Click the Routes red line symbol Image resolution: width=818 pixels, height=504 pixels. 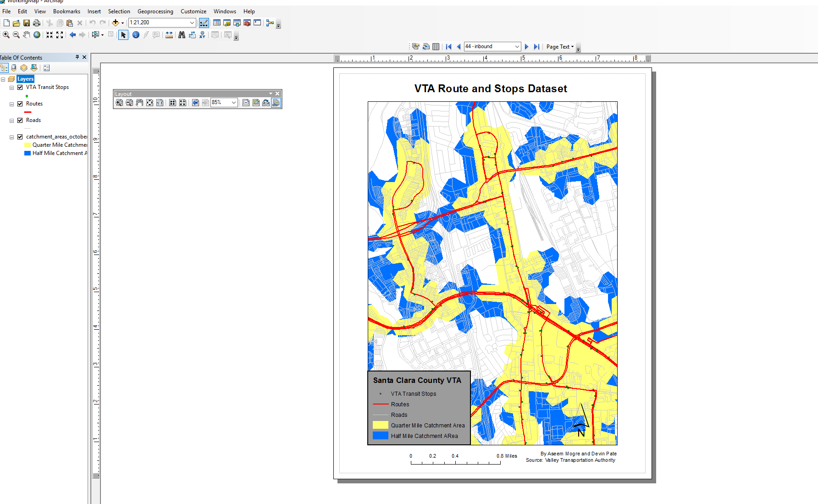click(28, 112)
